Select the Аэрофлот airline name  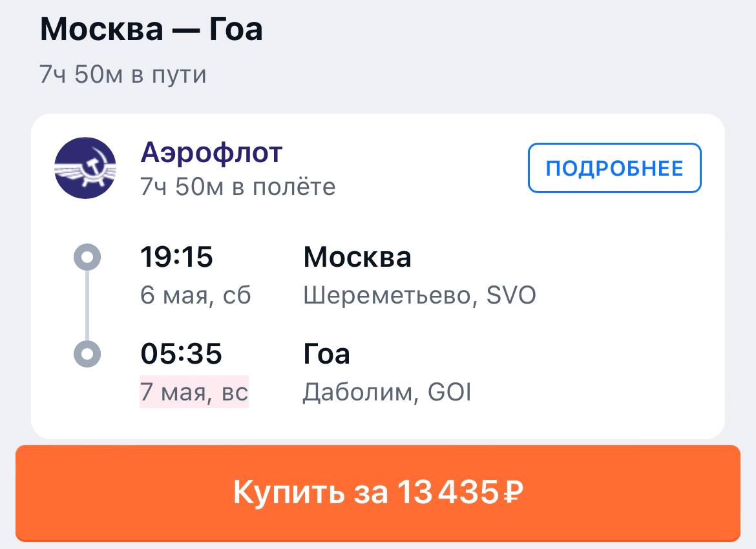click(x=211, y=153)
